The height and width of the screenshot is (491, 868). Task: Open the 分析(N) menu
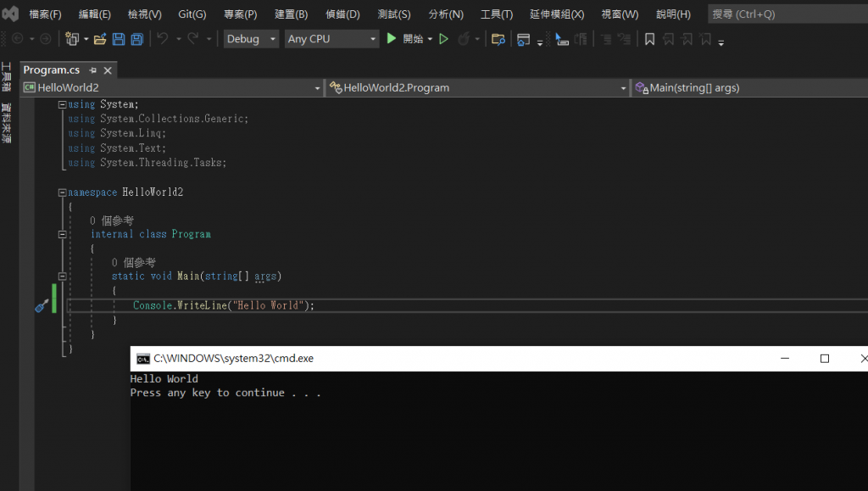tap(446, 14)
